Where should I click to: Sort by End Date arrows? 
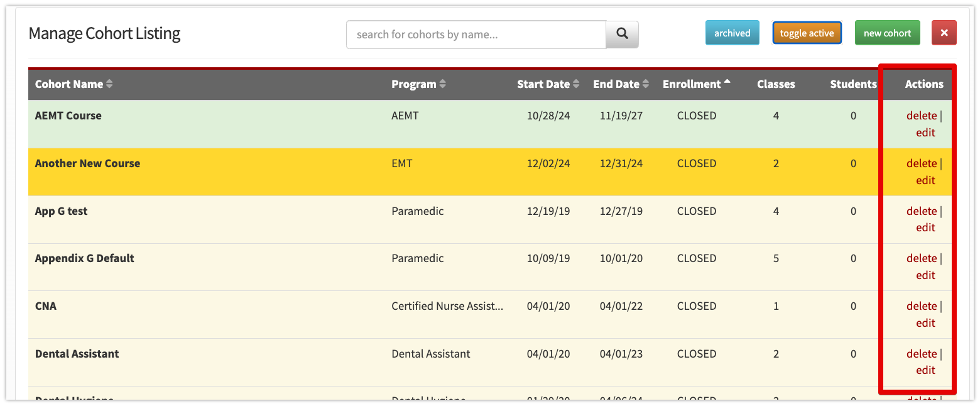pos(646,84)
